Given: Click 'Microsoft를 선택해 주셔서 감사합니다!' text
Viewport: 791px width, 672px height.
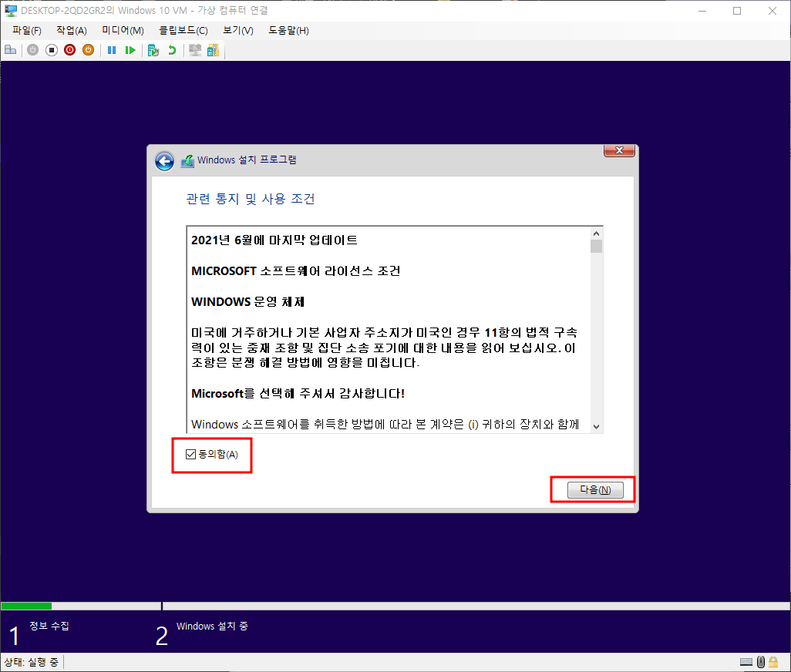Looking at the screenshot, I should pyautogui.click(x=298, y=393).
